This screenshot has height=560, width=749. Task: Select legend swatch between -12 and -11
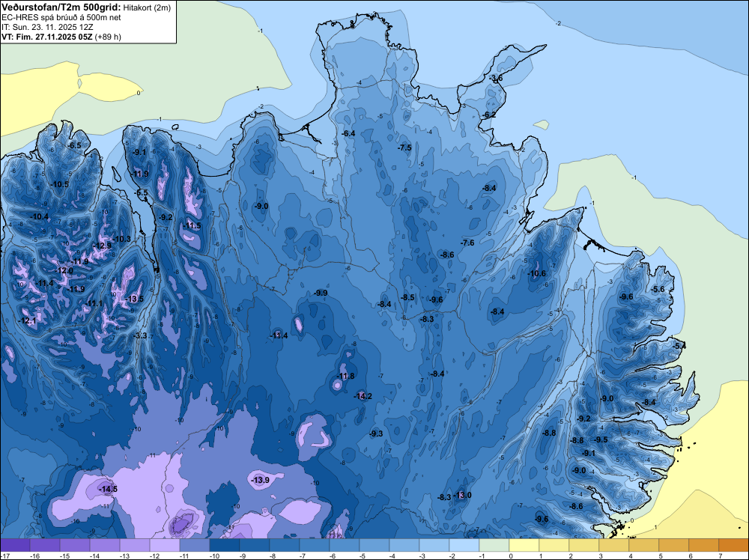[x=165, y=545]
